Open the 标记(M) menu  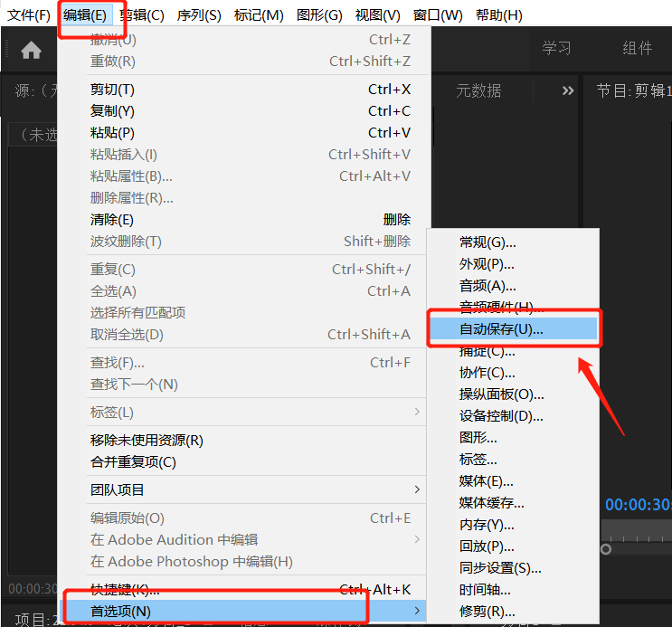(259, 15)
